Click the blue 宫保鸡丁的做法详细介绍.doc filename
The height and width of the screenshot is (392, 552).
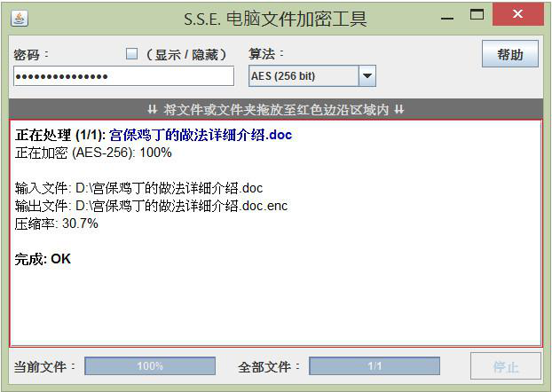click(x=201, y=135)
